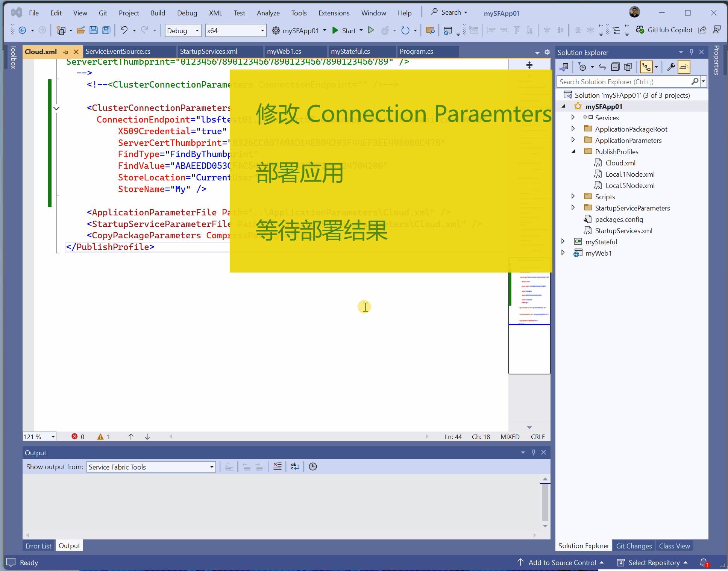Click Clear All in Output toolbar
The height and width of the screenshot is (571, 728).
(278, 466)
